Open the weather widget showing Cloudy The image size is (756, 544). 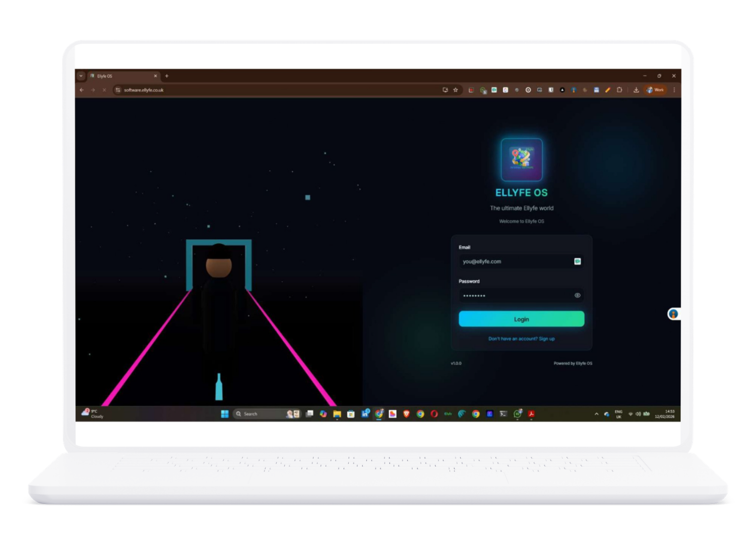(93, 414)
